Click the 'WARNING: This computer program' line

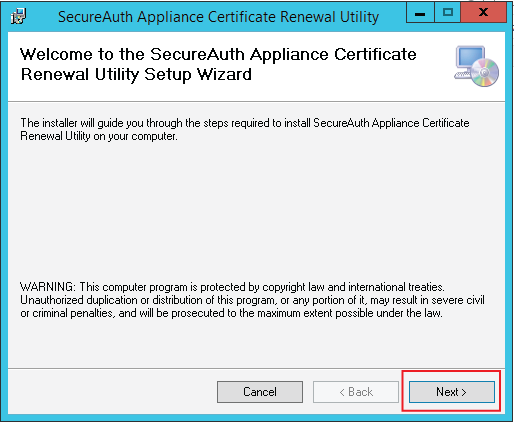232,287
